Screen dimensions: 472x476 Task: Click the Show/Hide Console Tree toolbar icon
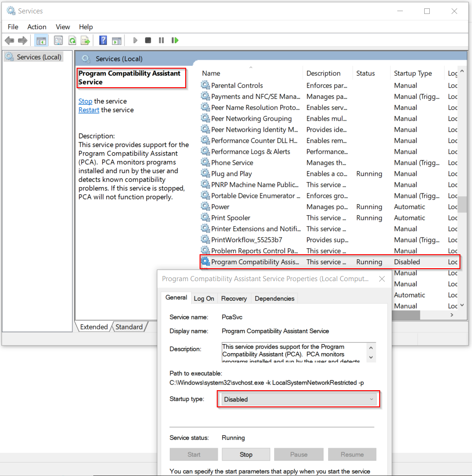point(41,40)
